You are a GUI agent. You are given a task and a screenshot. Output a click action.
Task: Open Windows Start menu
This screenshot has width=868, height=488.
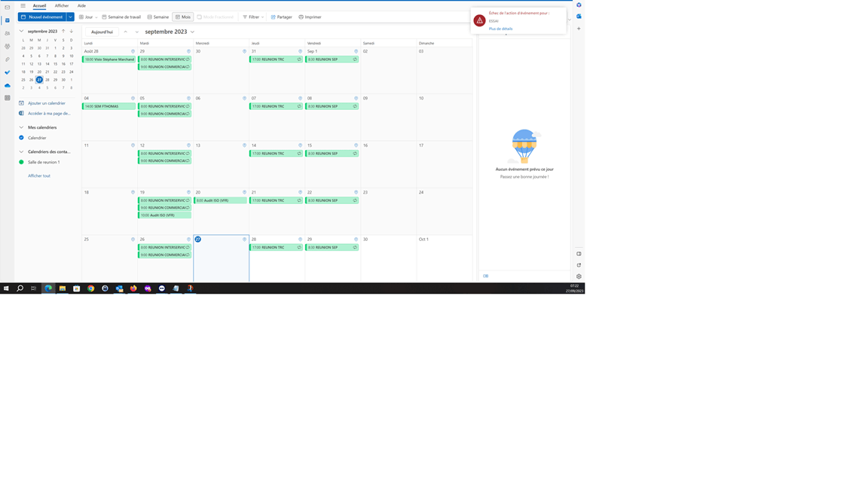pos(6,288)
